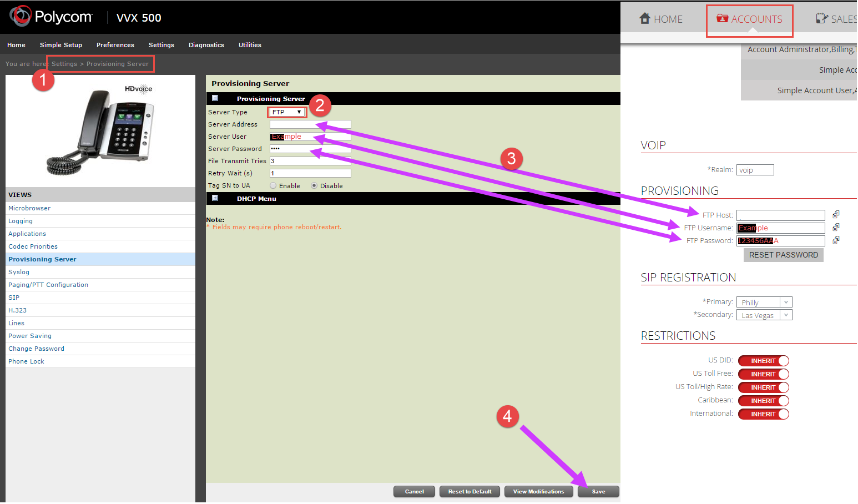Screen dimensions: 858x504
Task: Open the Preferences menu
Action: coord(115,45)
